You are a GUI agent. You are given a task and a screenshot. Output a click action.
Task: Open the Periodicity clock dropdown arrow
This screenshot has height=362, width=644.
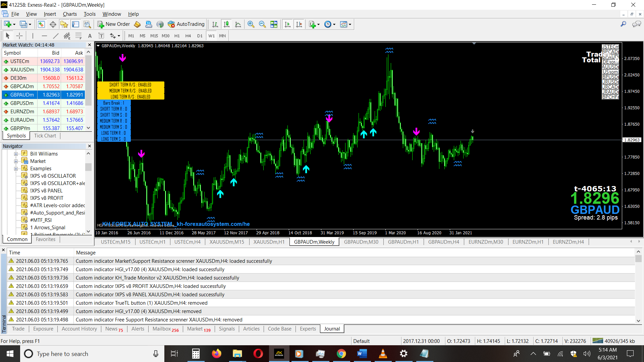tap(334, 24)
